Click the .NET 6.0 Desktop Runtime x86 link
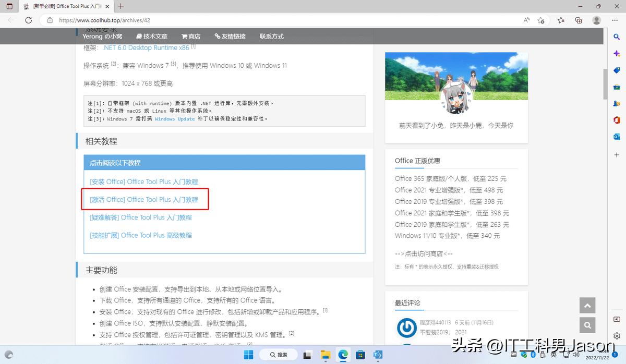This screenshot has width=626, height=364. (146, 48)
